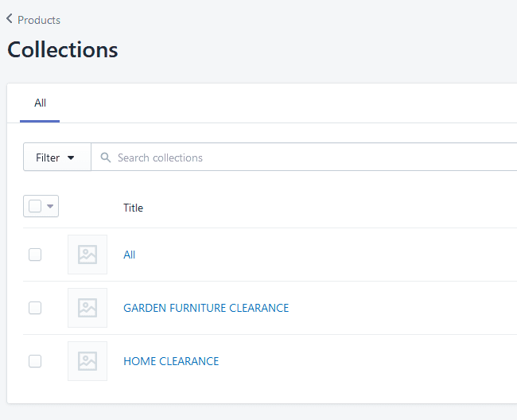
Task: Expand the bulk selection dropdown arrow
Action: [50, 206]
